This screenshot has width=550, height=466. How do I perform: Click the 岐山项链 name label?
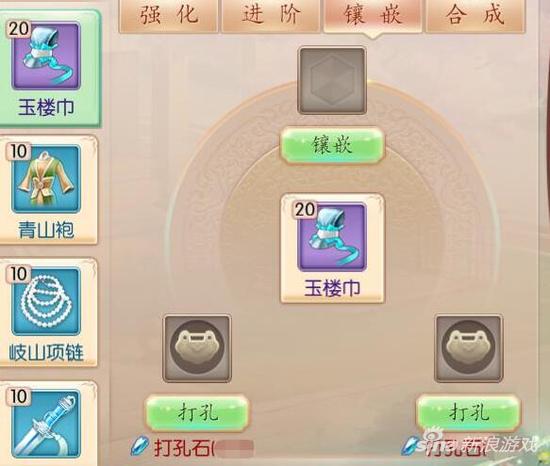point(46,352)
